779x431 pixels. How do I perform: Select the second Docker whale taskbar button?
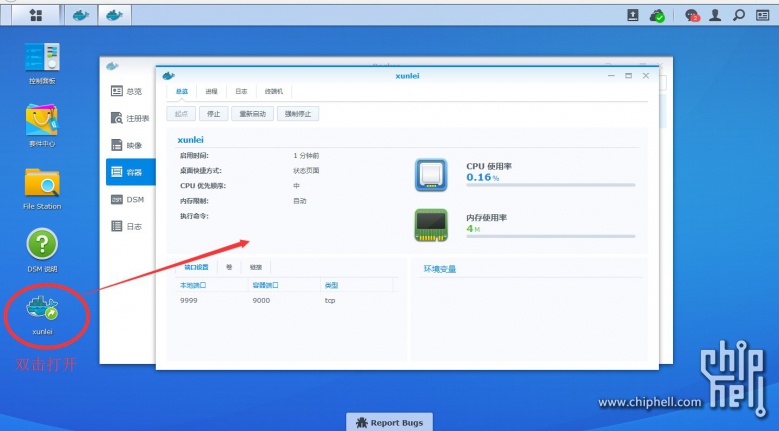pos(114,15)
